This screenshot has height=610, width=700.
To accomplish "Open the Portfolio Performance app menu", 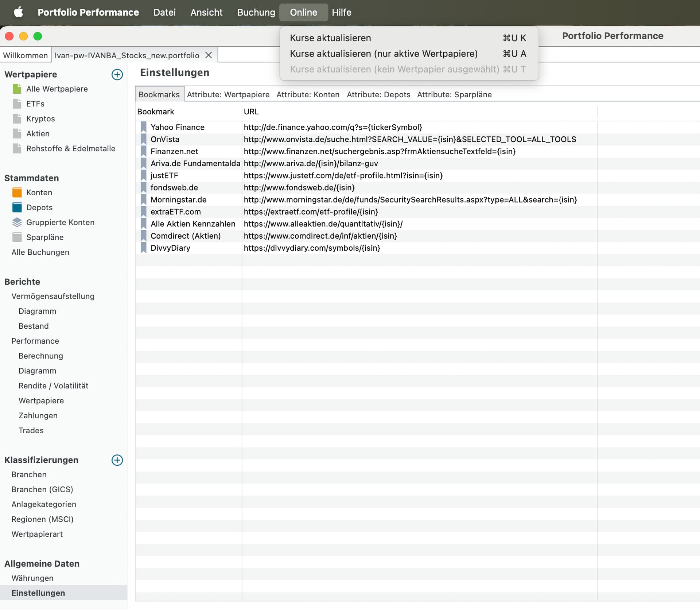I will coord(88,12).
